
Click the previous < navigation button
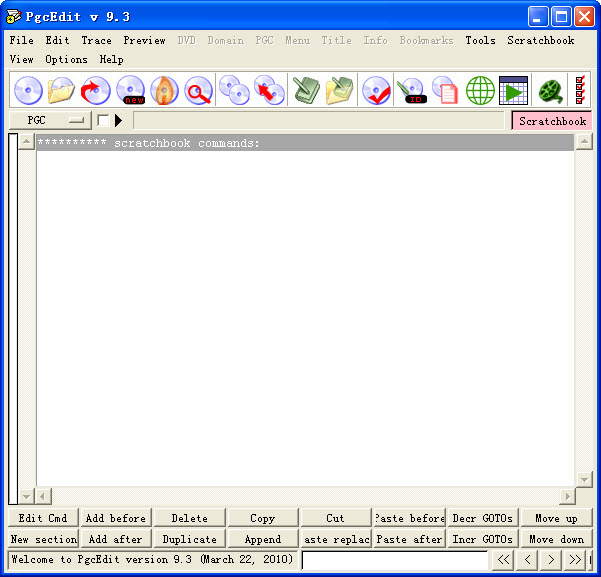point(527,560)
